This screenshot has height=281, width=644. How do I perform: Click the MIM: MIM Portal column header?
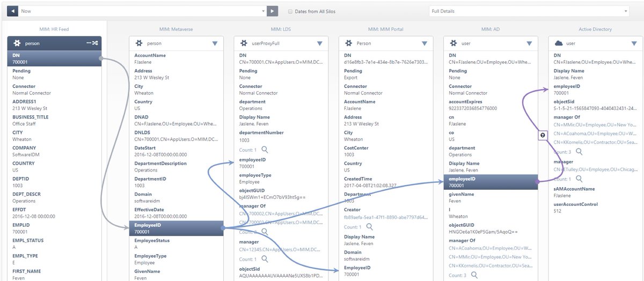point(385,29)
